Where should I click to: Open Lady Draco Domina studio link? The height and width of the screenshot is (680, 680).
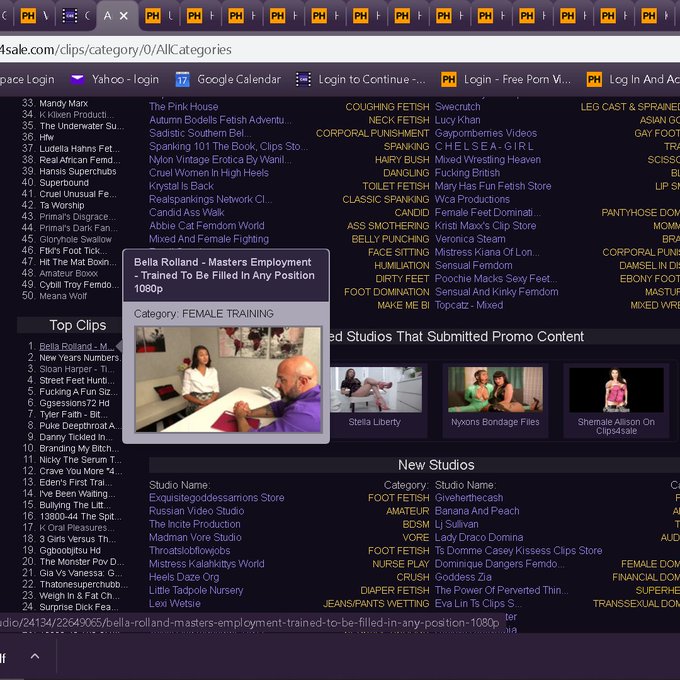(x=479, y=537)
